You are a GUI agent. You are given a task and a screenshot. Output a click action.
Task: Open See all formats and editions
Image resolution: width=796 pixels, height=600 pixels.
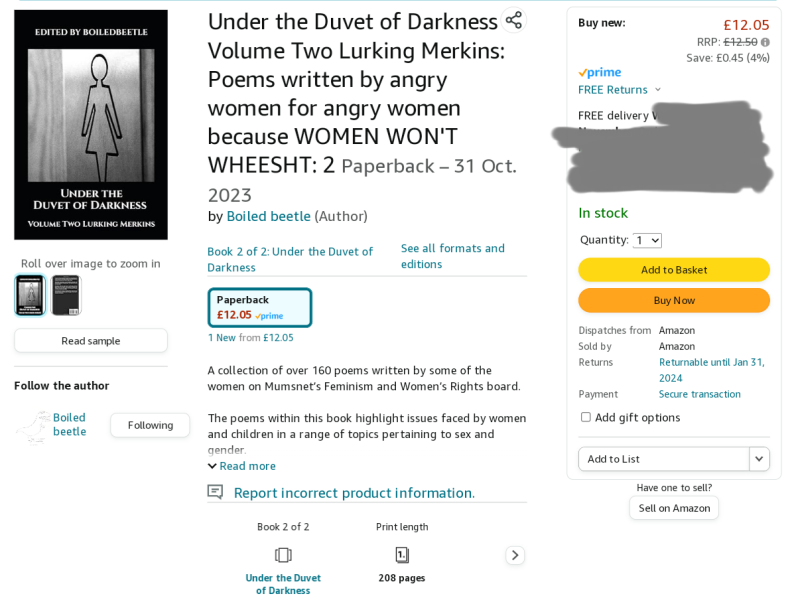coord(452,255)
